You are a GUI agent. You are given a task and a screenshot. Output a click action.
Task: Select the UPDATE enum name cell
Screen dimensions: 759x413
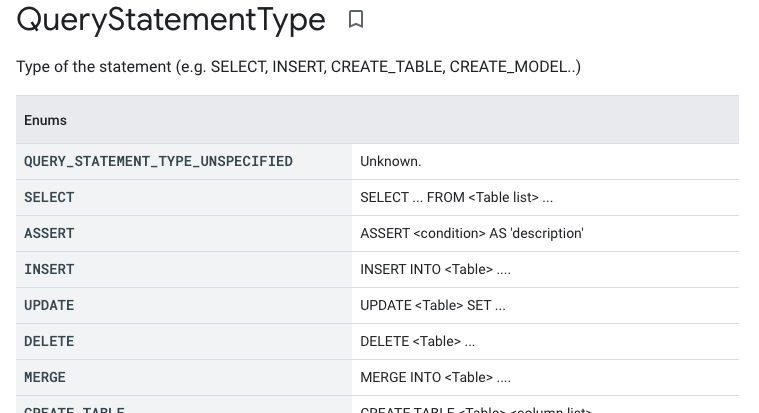[x=49, y=305]
